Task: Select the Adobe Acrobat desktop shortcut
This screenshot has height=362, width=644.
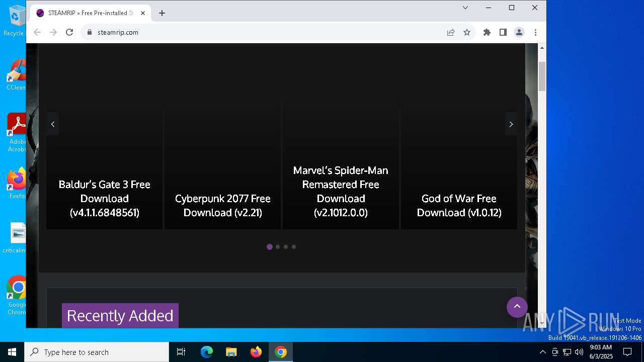Action: tap(17, 133)
